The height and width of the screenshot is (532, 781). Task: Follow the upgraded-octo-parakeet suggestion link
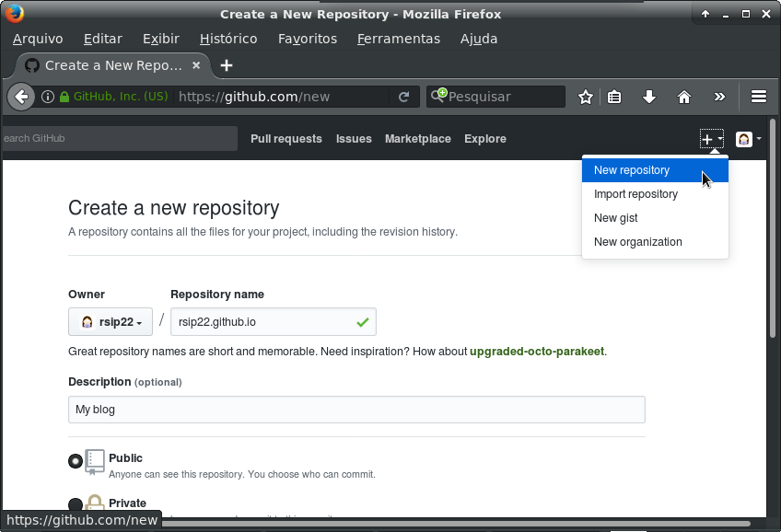click(536, 352)
